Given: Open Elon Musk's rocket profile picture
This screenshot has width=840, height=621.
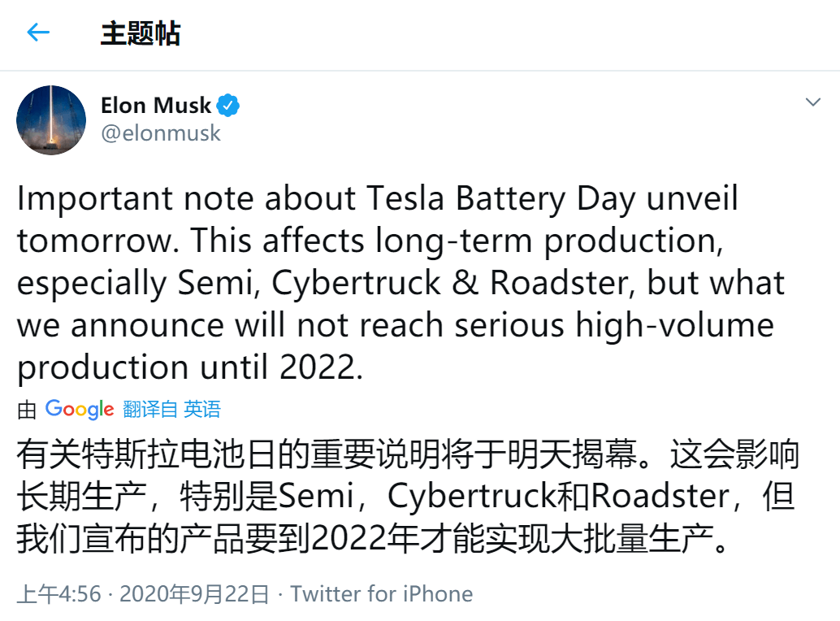Looking at the screenshot, I should (x=51, y=120).
